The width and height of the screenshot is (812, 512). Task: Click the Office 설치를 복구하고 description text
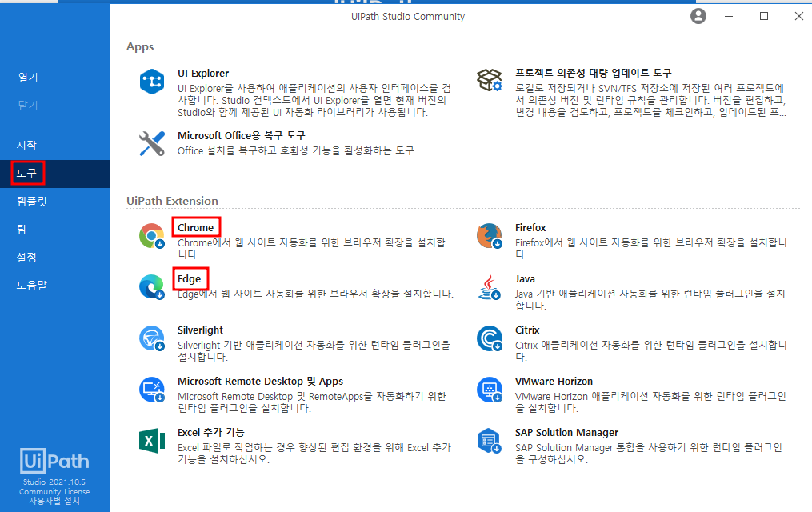(296, 150)
